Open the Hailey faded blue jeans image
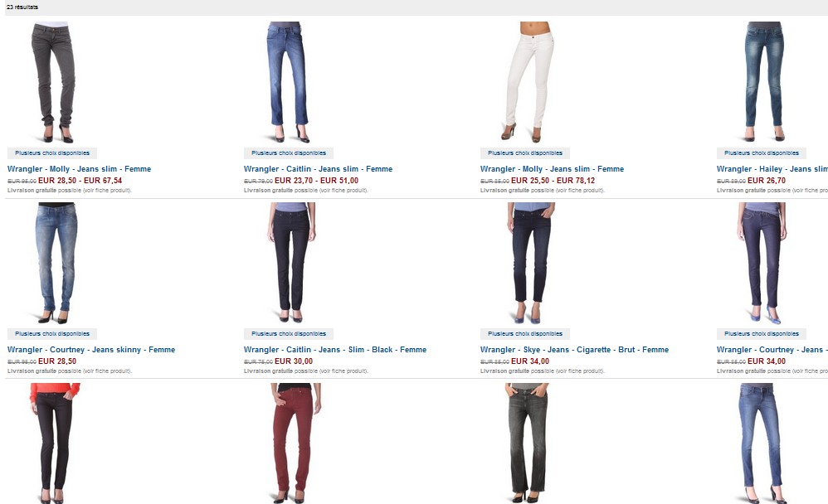This screenshot has width=828, height=504. [764, 82]
